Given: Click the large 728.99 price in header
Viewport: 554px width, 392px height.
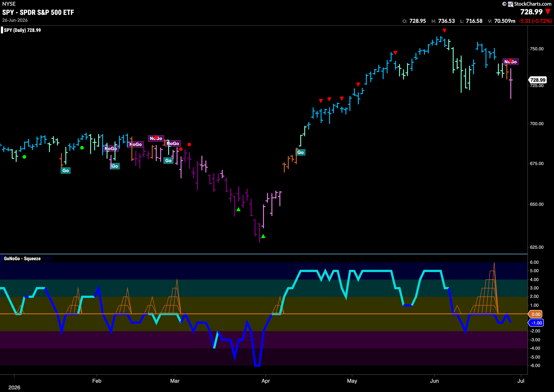Looking at the screenshot, I should [x=531, y=12].
